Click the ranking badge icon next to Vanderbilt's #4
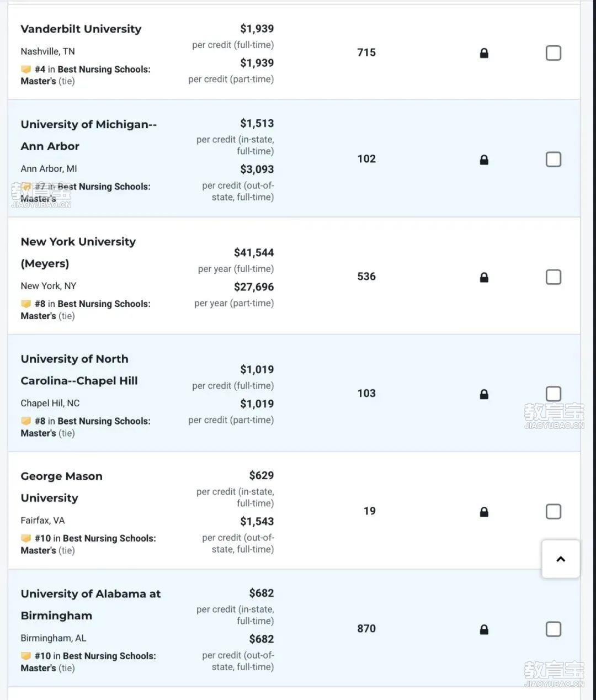 tap(26, 70)
